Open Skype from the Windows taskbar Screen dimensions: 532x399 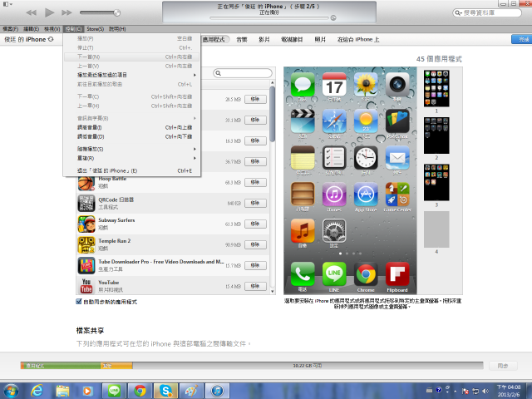165,391
